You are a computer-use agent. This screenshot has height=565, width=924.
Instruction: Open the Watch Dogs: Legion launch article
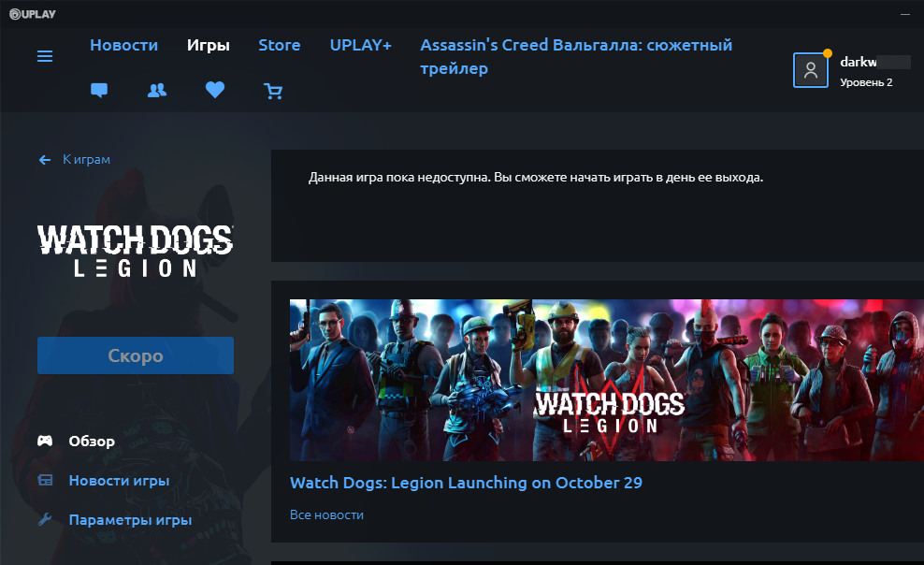point(466,482)
